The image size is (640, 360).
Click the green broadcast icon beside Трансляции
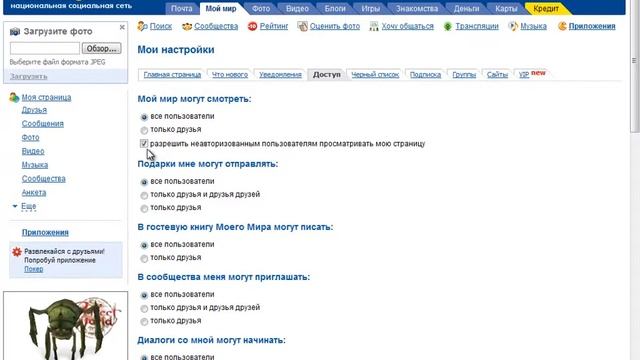pyautogui.click(x=448, y=27)
